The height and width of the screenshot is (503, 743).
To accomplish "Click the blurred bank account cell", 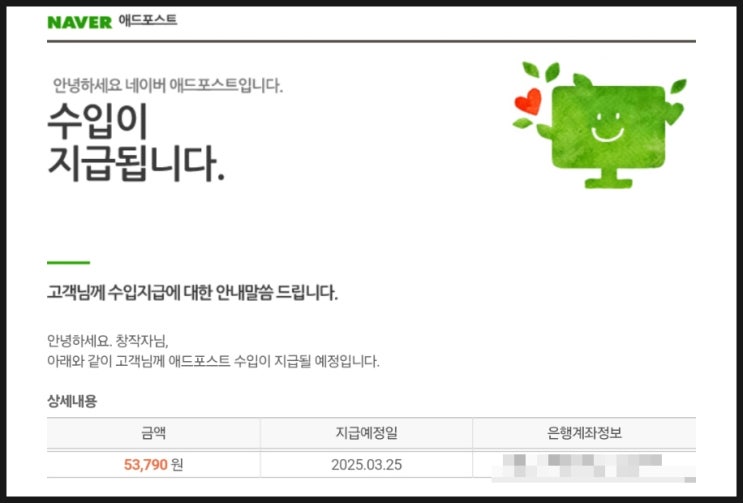I will pyautogui.click(x=584, y=465).
